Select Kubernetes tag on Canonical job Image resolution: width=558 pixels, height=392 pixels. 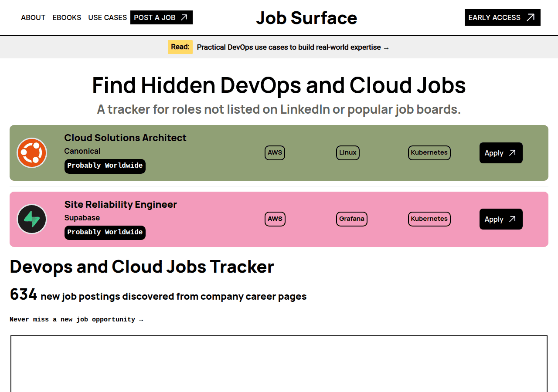click(x=429, y=153)
